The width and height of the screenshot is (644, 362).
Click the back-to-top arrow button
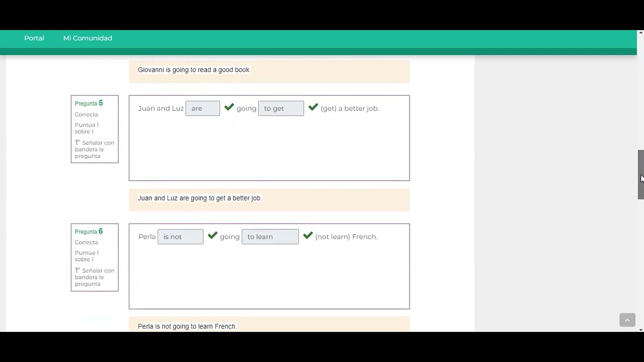click(627, 320)
